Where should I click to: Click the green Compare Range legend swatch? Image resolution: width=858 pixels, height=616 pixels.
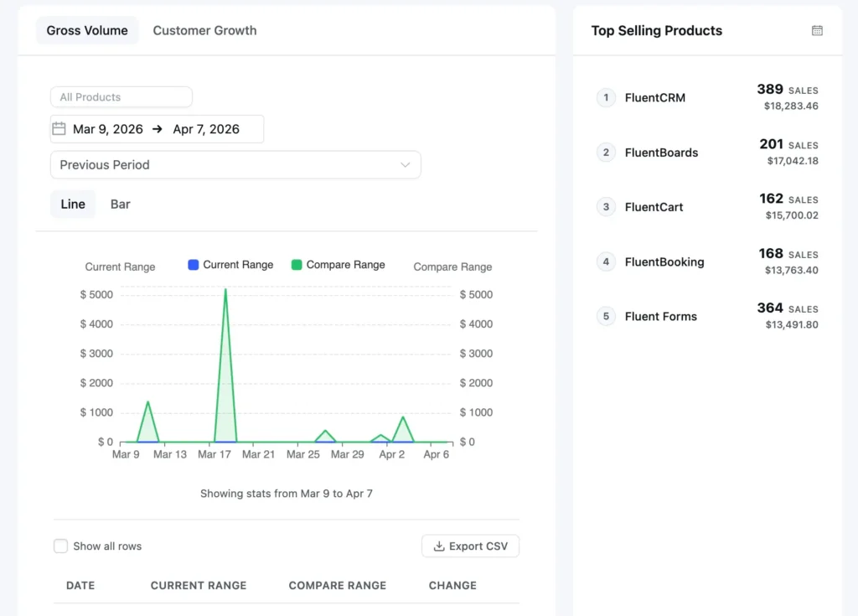pos(298,265)
